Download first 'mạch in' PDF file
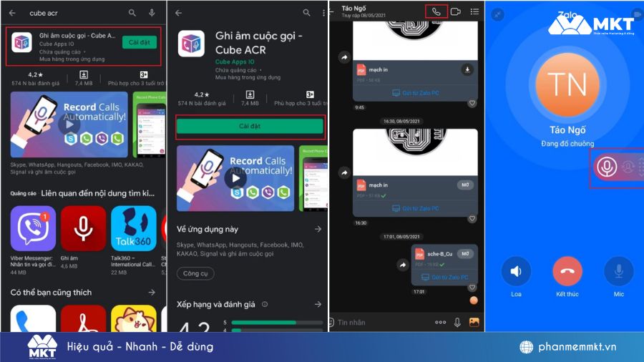This screenshot has width=644, height=362. click(467, 69)
